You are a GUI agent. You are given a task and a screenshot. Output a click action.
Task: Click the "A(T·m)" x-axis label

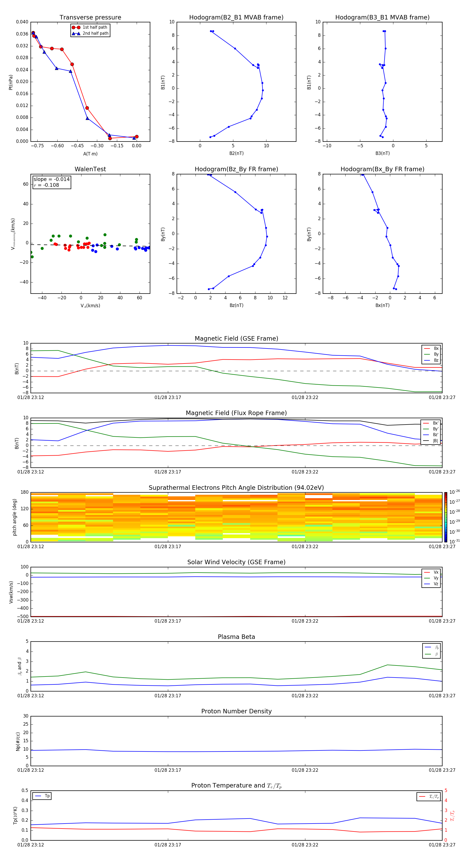[90, 154]
